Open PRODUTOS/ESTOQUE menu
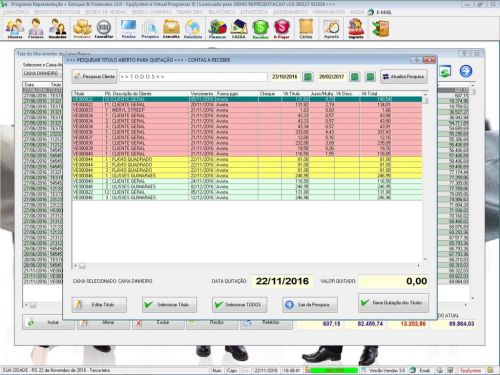500x375 pixels. (57, 12)
